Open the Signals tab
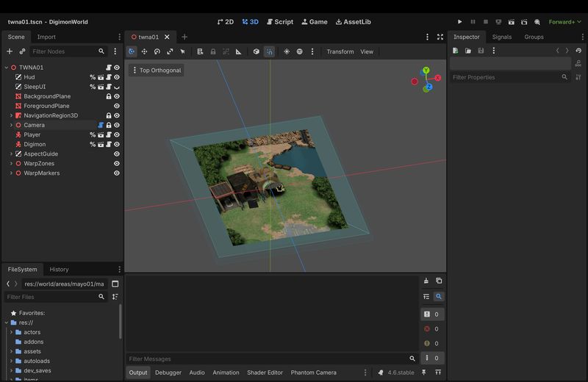Screen dimensions: 588x382 coord(502,37)
